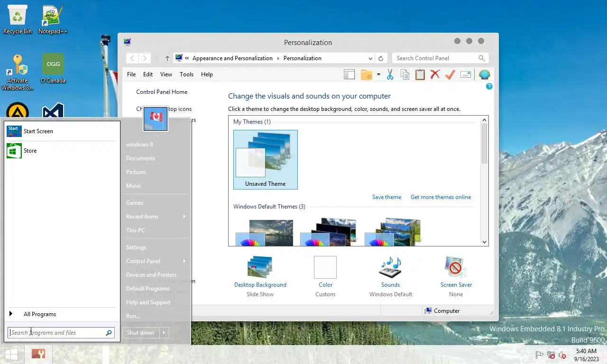
Task: Click the Canadian flag user picture
Action: [156, 118]
